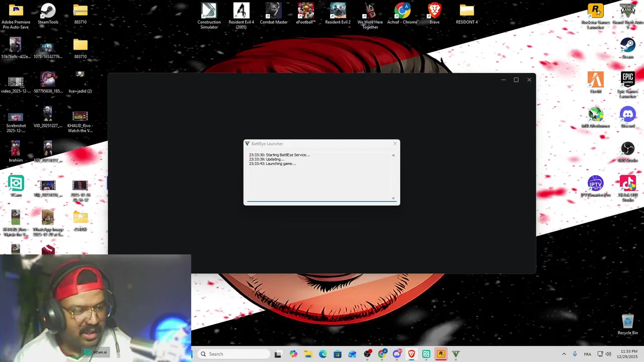Switch to VCam in taskbar
This screenshot has width=644, height=362.
click(426, 354)
